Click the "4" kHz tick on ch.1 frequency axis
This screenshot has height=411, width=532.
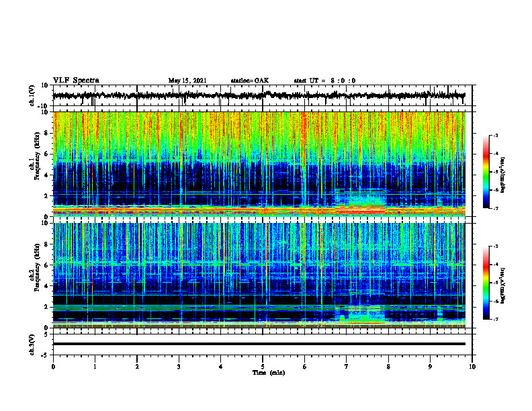tap(48, 175)
